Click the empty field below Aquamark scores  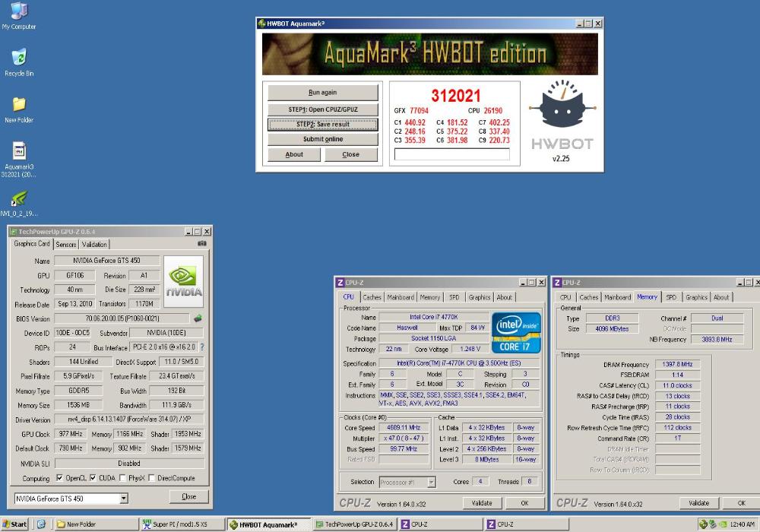click(451, 154)
